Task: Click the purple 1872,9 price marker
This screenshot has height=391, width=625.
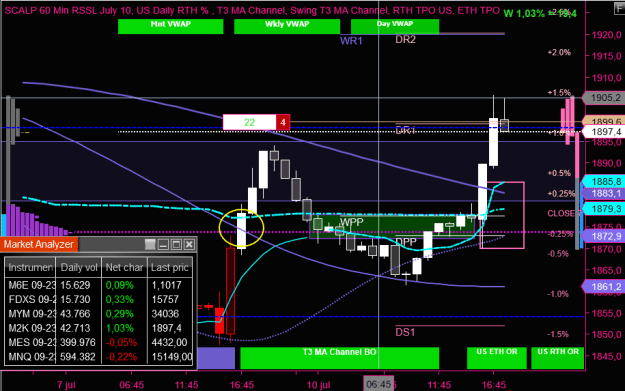Action: [x=604, y=236]
